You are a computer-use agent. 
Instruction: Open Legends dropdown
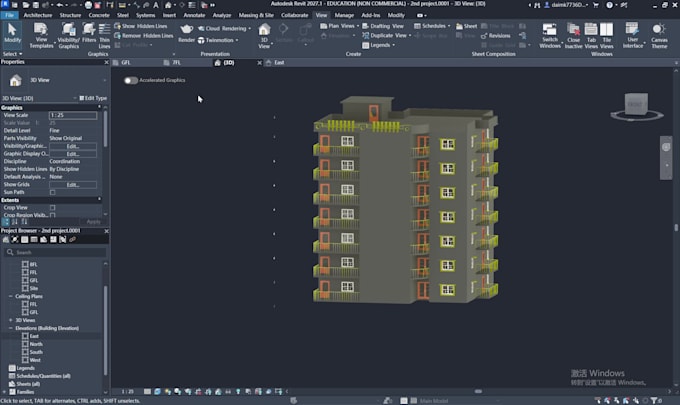379,45
